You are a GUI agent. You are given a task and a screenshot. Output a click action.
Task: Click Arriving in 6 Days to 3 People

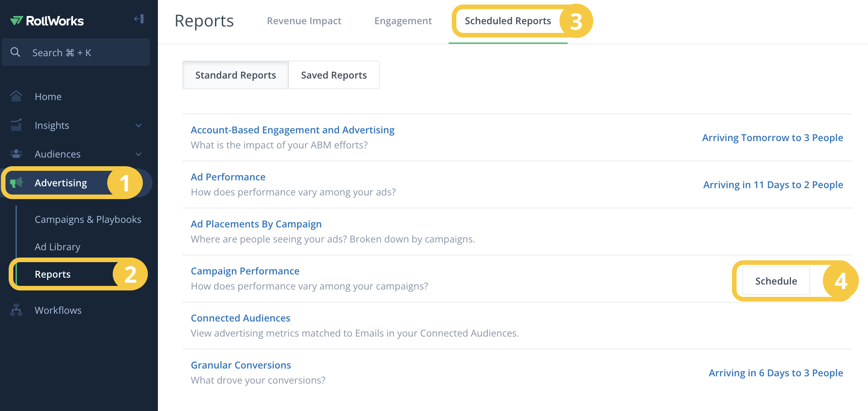click(776, 373)
